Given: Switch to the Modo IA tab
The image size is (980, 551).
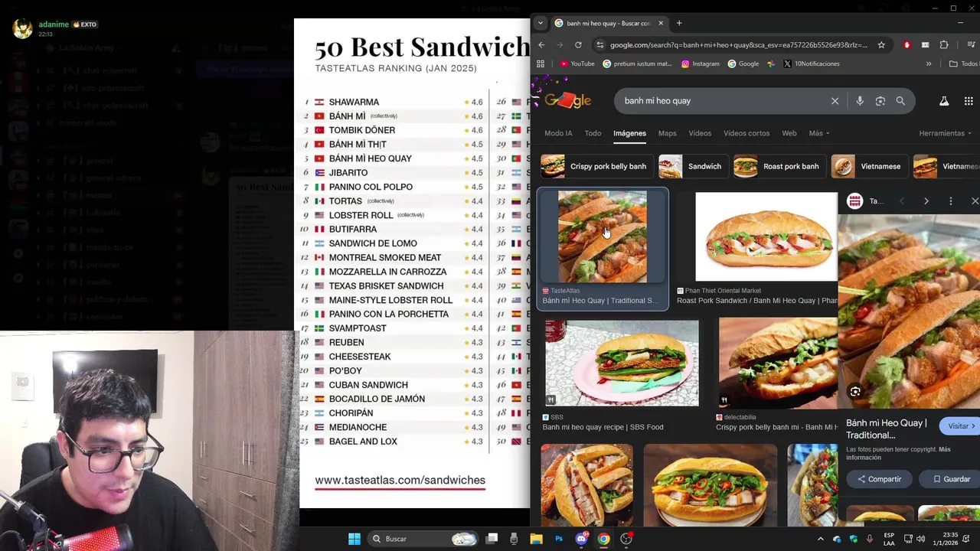Looking at the screenshot, I should 558,133.
